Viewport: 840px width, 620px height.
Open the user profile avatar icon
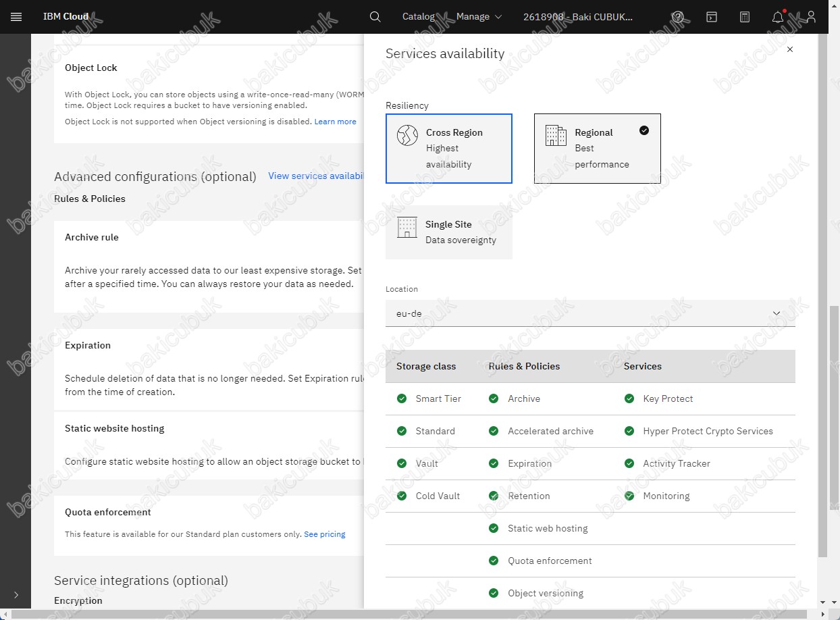coord(811,17)
